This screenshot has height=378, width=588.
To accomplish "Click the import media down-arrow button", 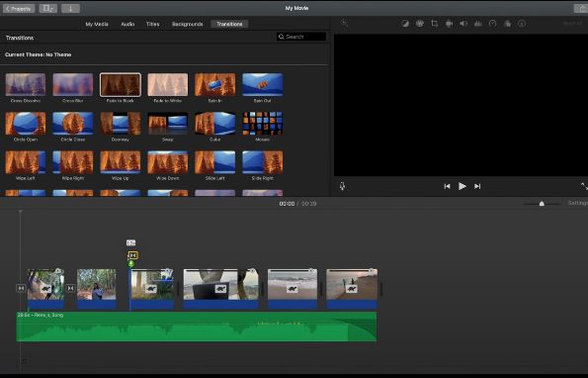I will pos(70,8).
